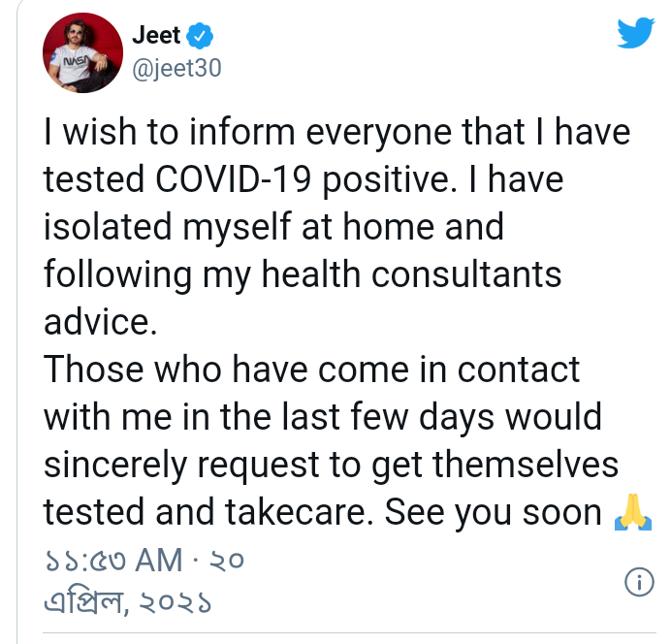Click "following my health consultants" line

[303, 274]
